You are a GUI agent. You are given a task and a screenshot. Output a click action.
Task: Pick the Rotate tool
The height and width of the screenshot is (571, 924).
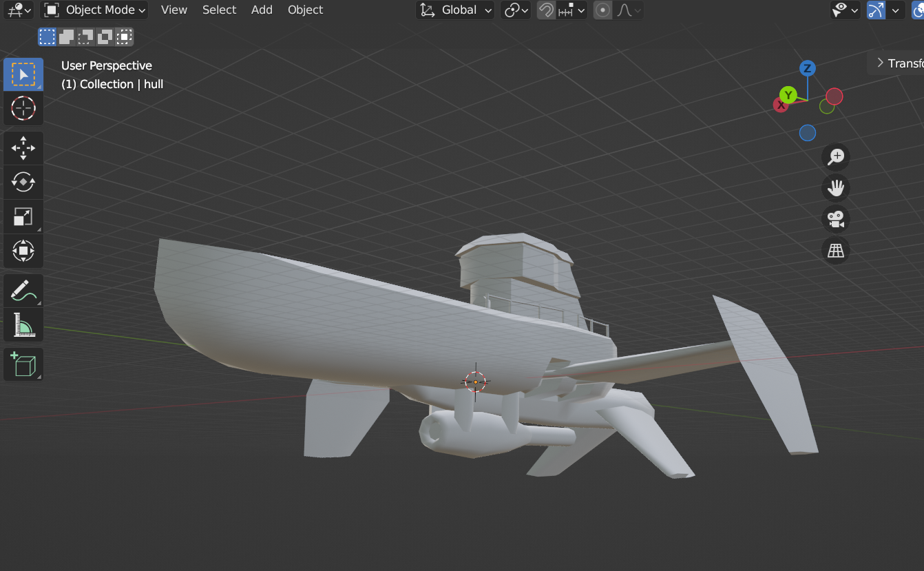coord(23,182)
